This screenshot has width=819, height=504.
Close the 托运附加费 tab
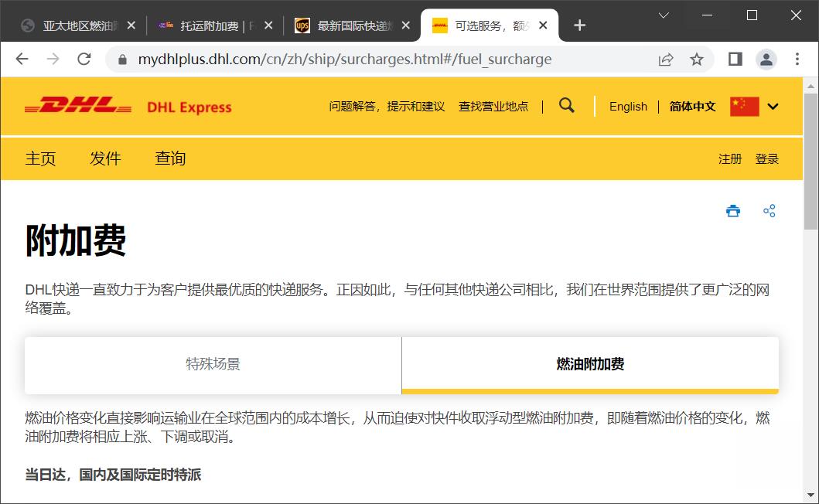pos(268,25)
